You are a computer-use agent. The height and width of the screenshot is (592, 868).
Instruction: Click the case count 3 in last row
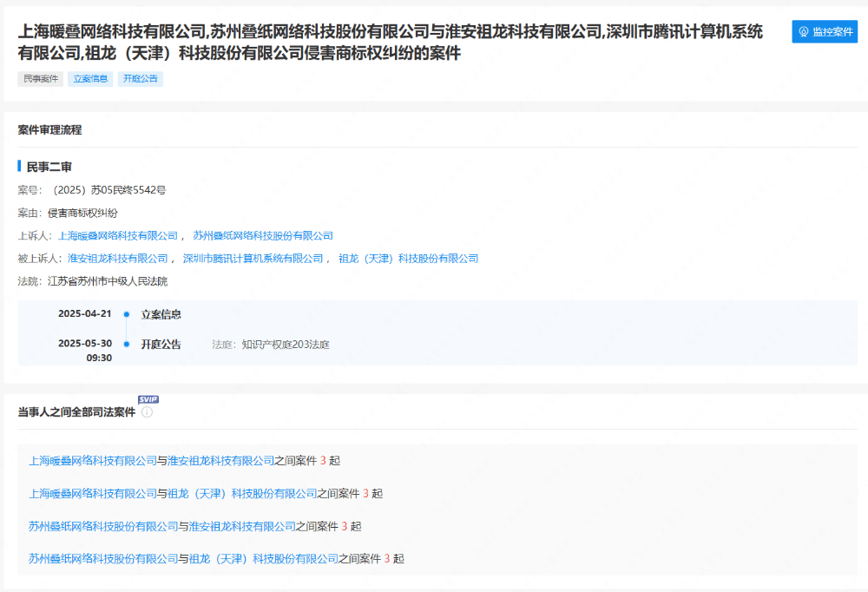point(387,559)
